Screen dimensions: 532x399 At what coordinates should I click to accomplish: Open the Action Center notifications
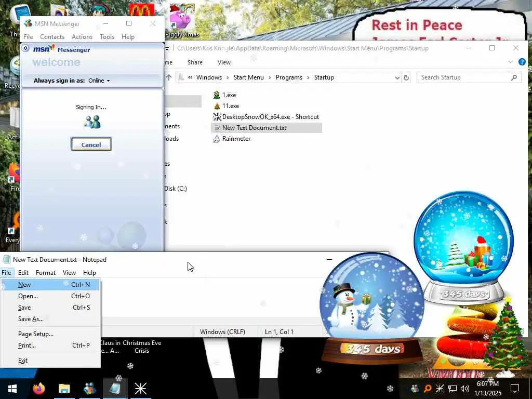point(515,389)
